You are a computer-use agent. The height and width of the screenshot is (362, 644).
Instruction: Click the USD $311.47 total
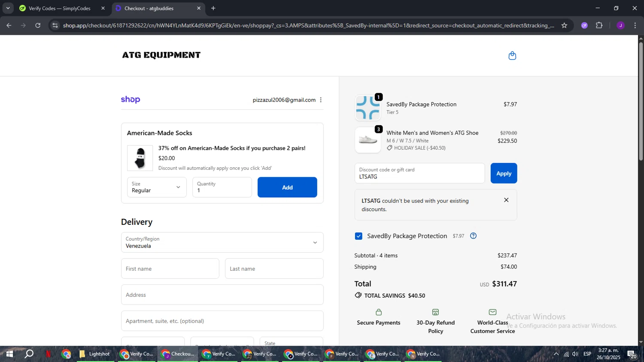[x=498, y=284]
